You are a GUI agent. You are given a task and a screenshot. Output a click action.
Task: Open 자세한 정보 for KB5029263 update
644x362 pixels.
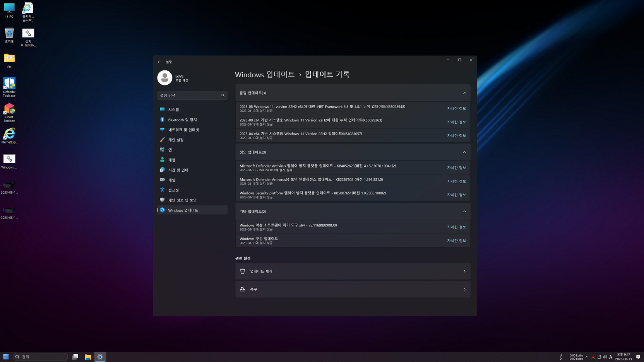click(456, 122)
